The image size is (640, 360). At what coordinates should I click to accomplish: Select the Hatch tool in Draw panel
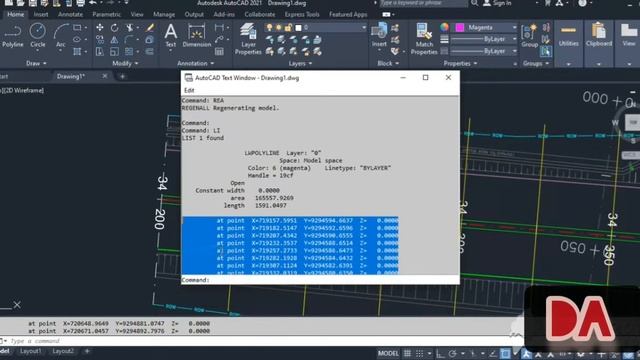tap(77, 51)
